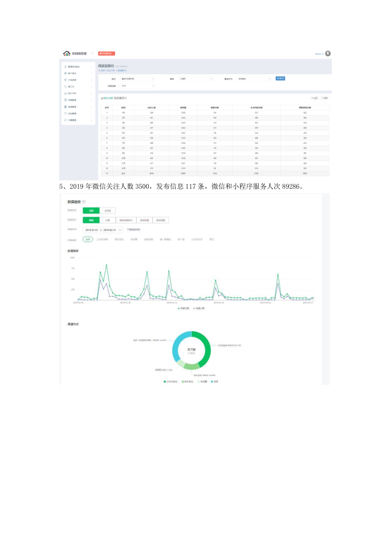
Task: Open the 2019 year range dropdown
Action: 137,86
